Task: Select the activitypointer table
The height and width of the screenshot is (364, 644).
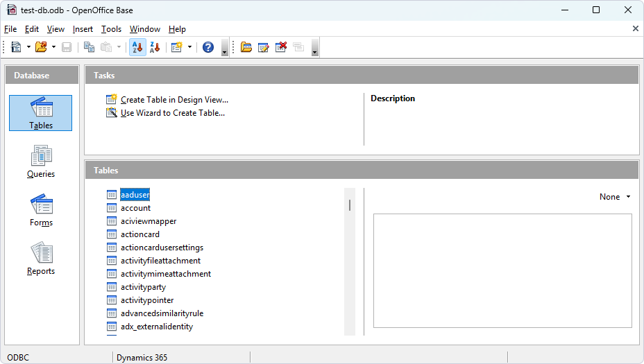Action: click(147, 300)
